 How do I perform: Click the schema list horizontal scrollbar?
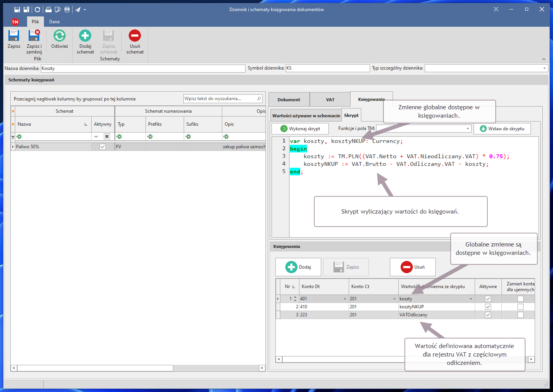95,368
